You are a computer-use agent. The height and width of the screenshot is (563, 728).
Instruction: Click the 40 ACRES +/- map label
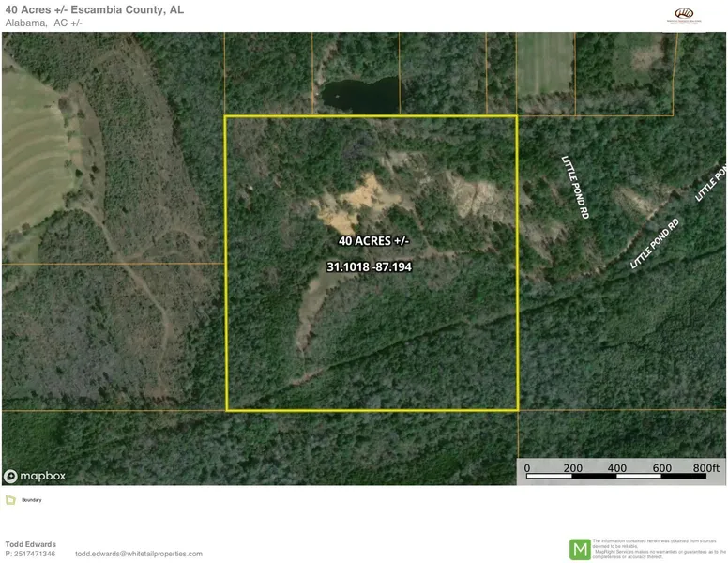pos(373,241)
